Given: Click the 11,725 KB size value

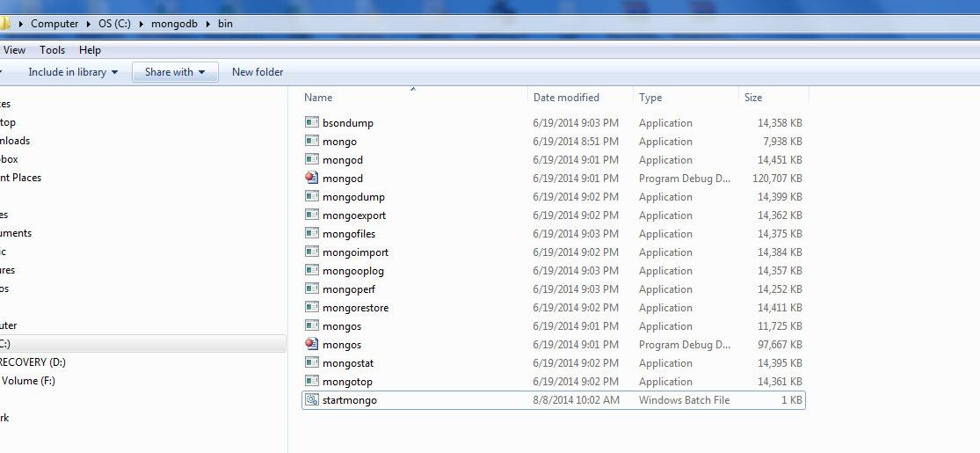Looking at the screenshot, I should point(780,326).
